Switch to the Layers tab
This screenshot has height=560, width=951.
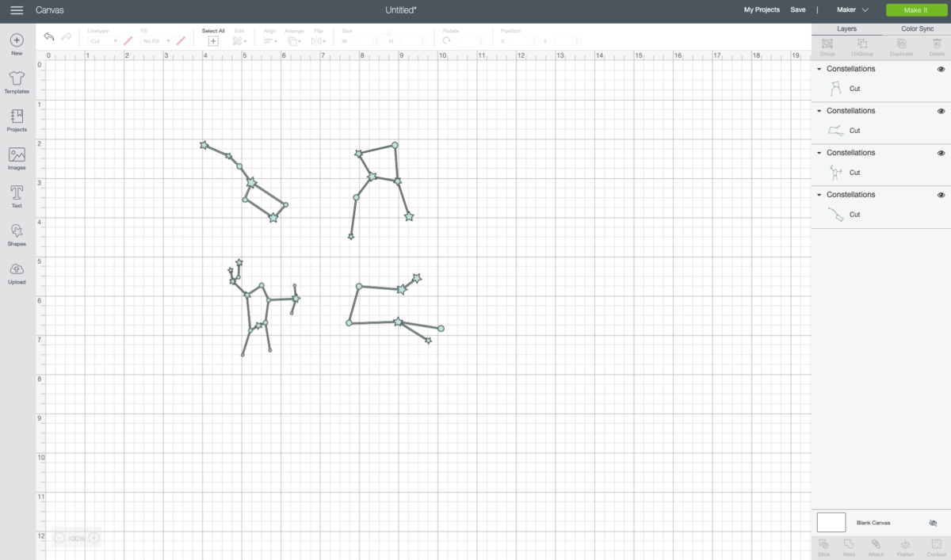coord(846,29)
